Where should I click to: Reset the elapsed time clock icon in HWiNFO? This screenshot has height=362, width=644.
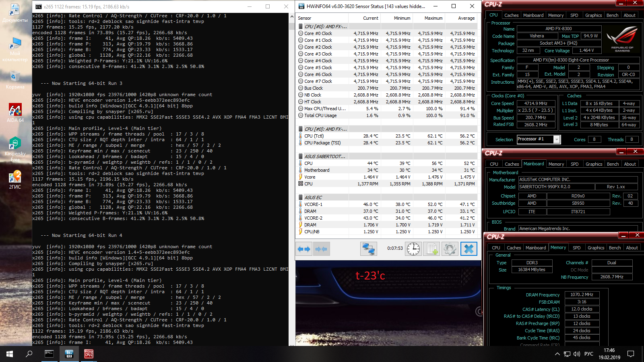tap(413, 249)
